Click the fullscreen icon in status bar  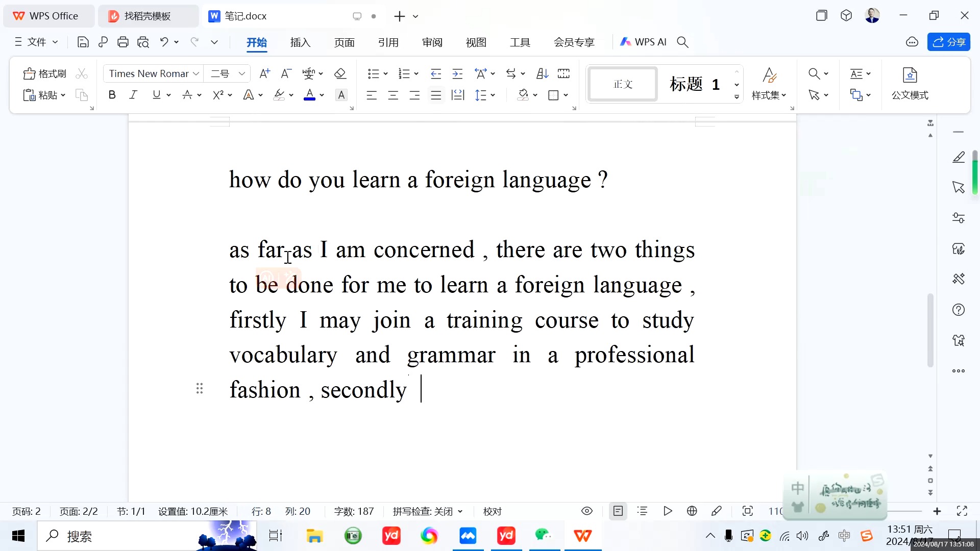[962, 511]
